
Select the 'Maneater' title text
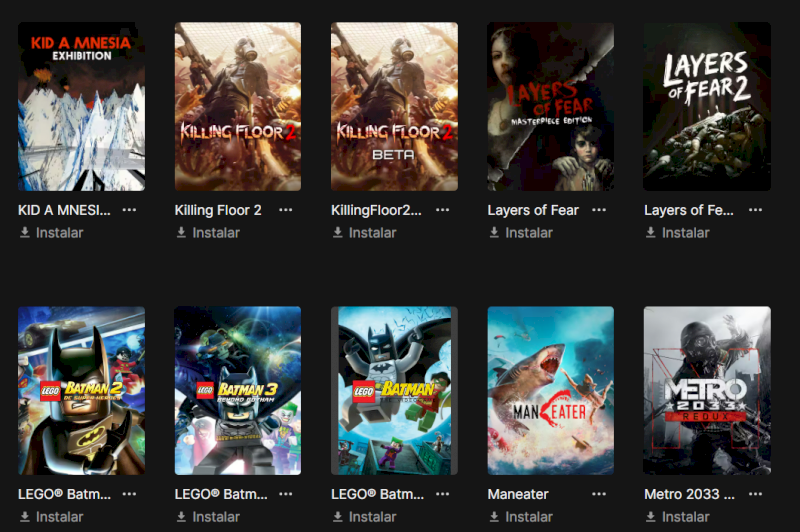tap(518, 494)
